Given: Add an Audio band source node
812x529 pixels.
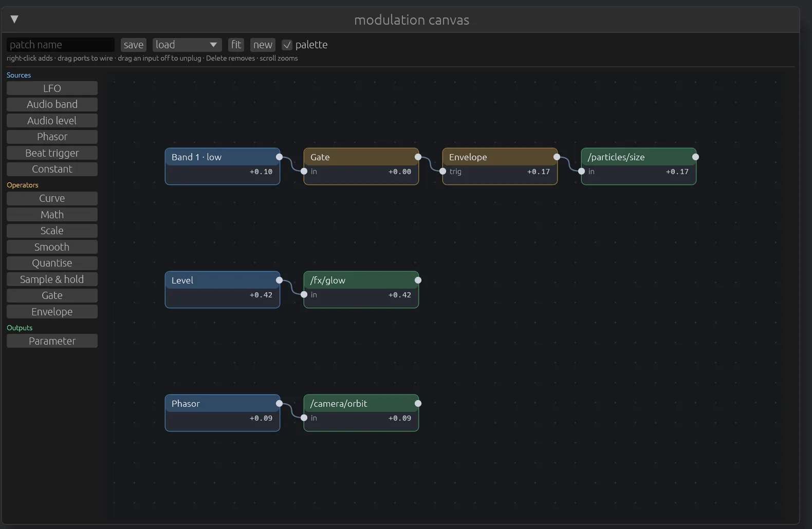Looking at the screenshot, I should pos(52,104).
